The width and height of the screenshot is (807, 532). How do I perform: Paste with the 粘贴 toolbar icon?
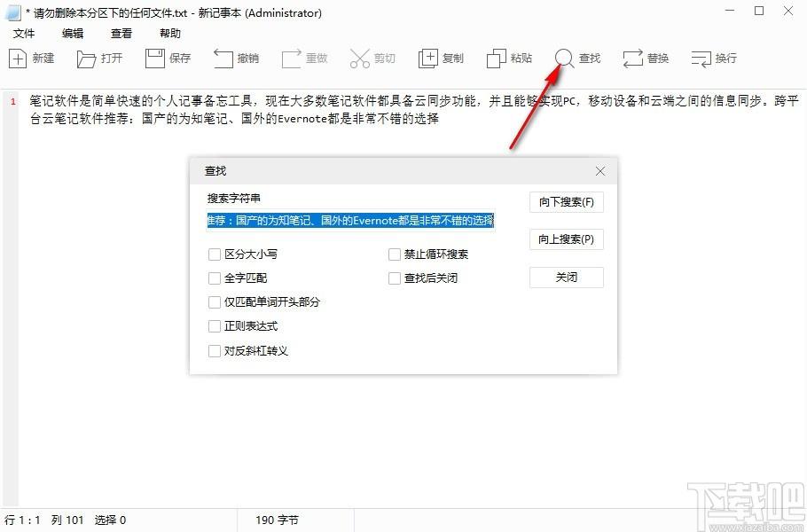tap(496, 59)
